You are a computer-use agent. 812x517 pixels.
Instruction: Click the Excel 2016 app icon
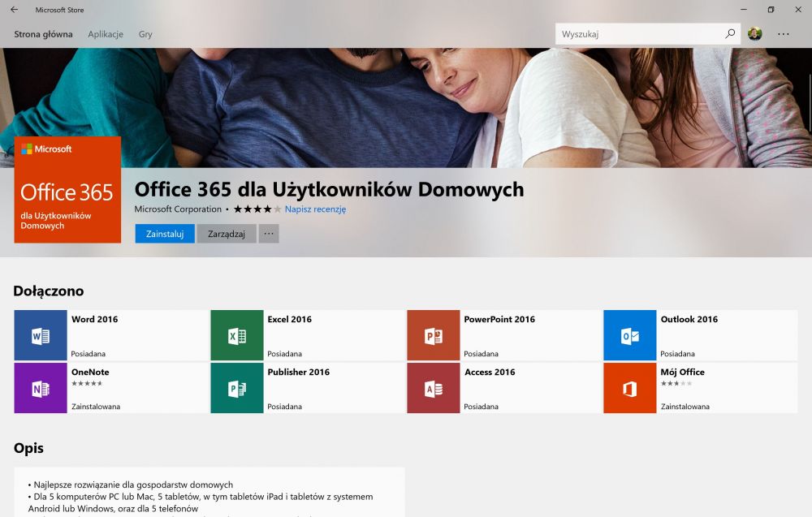tap(236, 335)
